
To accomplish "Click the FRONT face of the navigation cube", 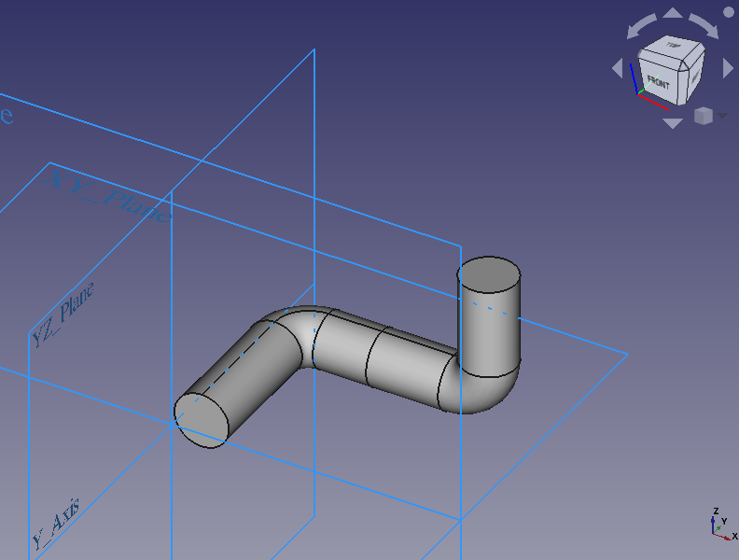I will (x=659, y=81).
